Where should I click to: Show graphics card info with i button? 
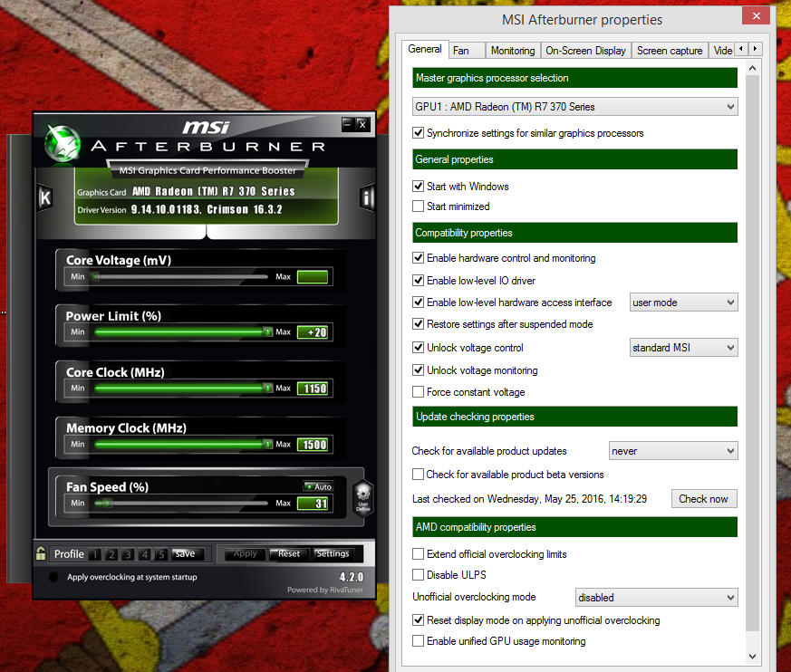367,197
